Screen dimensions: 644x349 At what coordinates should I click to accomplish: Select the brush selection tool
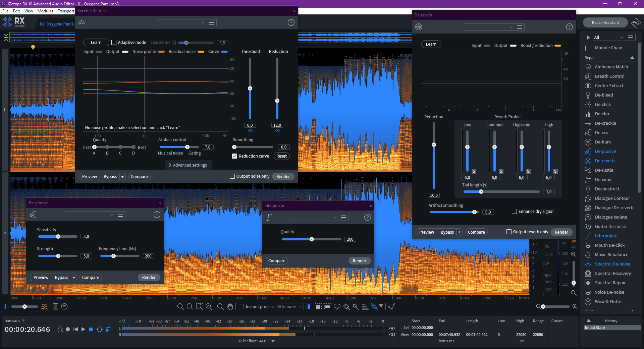click(x=346, y=306)
